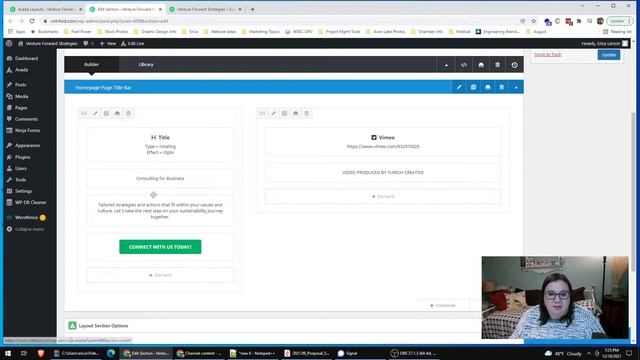Open Dashboard in admin sidebar
640x360 pixels.
(x=26, y=58)
